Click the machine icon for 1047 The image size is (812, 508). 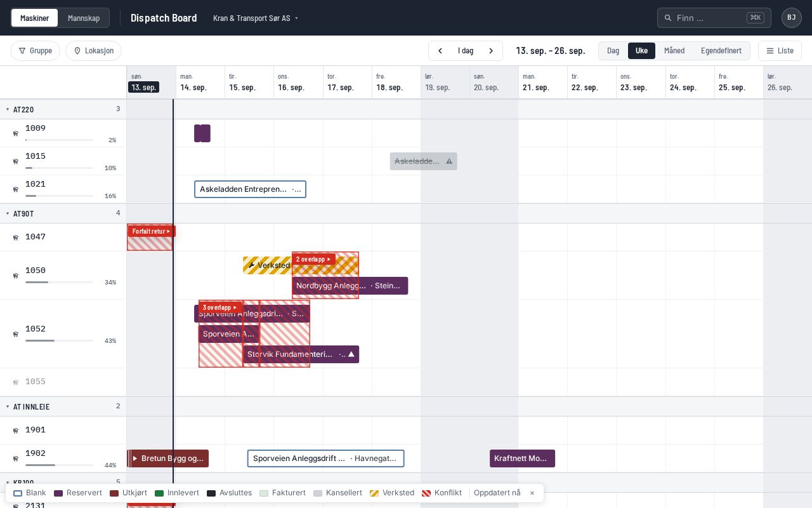16,237
